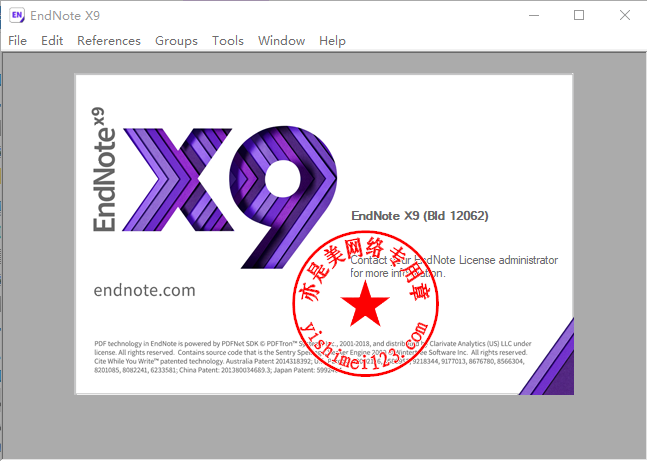Open the Help menu
The height and width of the screenshot is (461, 647).
point(332,41)
